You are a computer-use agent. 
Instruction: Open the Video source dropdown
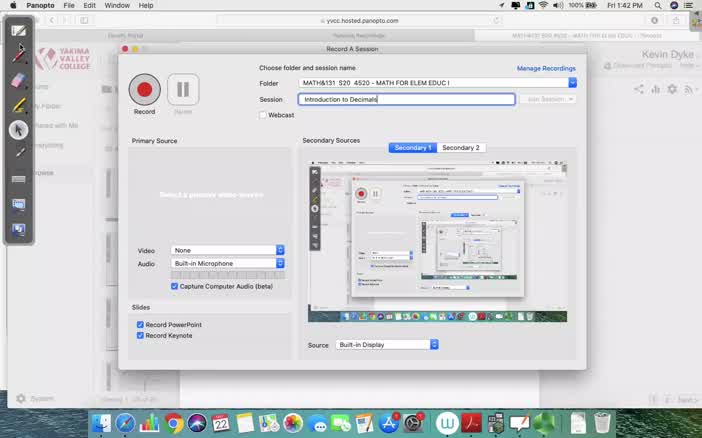(228, 250)
